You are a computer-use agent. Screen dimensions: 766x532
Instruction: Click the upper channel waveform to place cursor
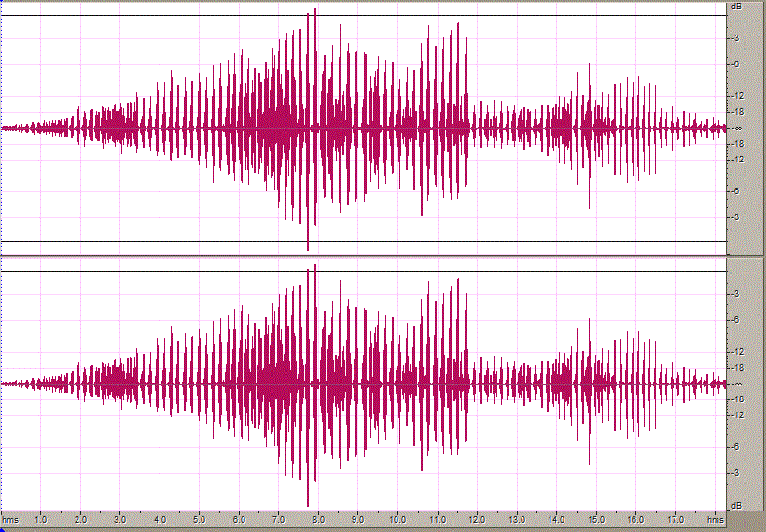[364, 128]
